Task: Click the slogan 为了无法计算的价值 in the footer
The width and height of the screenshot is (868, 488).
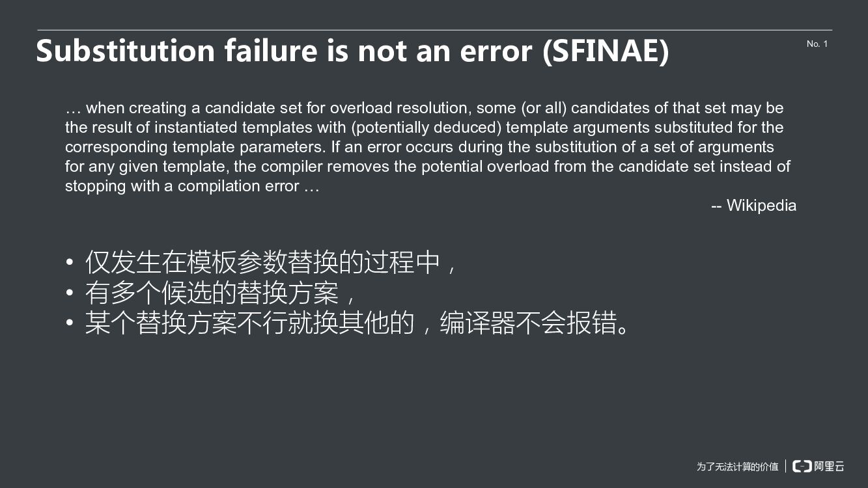Action: click(x=737, y=467)
